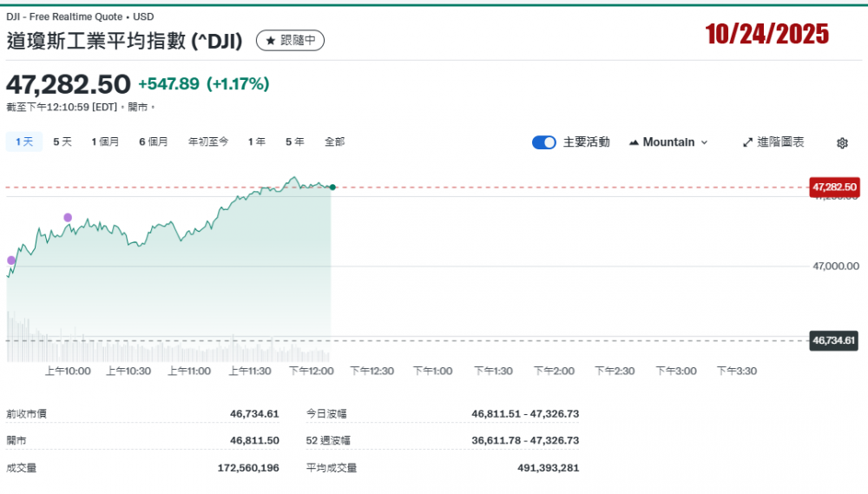Viewport: 868px width, 494px height.
Task: Choose the 6個月 range tab
Action: pos(154,142)
